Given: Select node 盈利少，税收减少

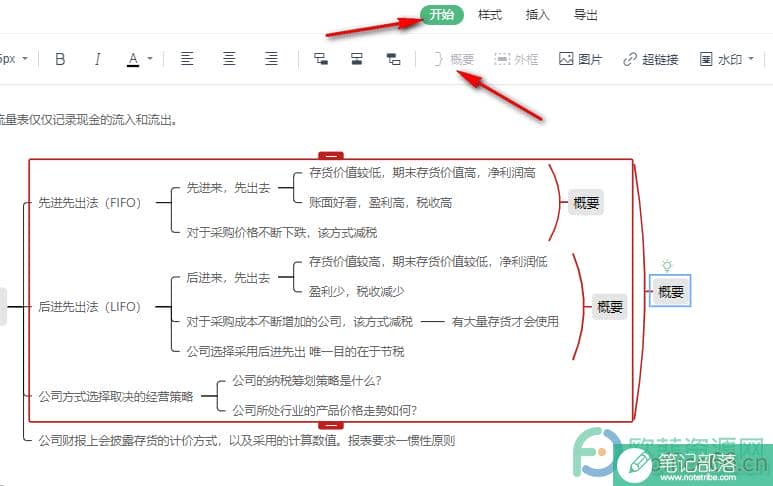Looking at the screenshot, I should coord(356,292).
